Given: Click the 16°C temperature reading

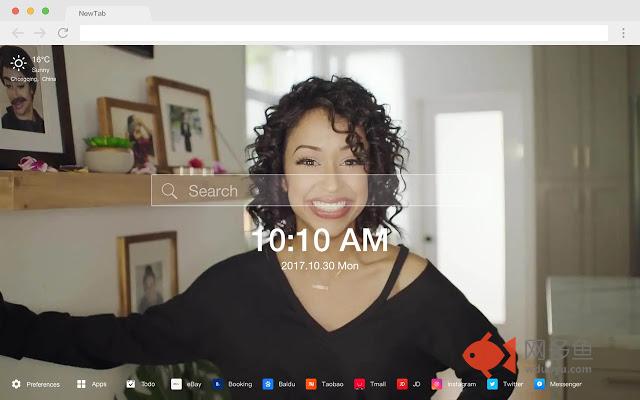Looking at the screenshot, I should point(41,60).
